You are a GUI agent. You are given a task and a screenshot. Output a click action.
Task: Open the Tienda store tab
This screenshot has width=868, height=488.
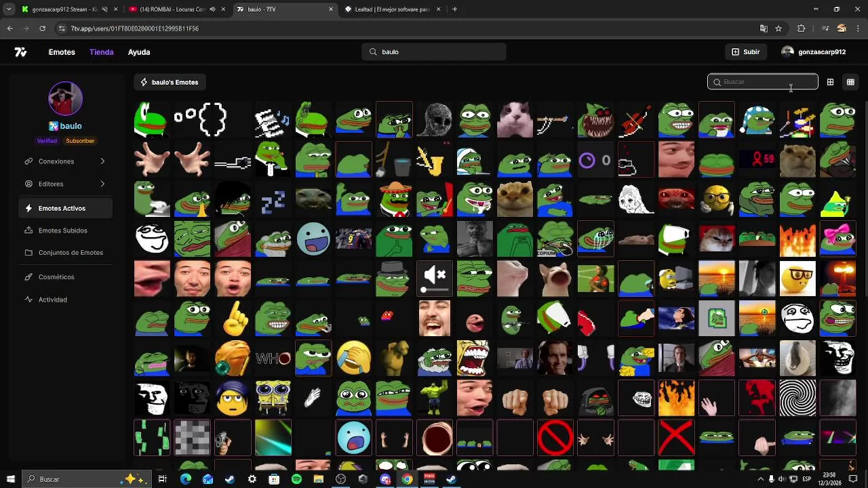click(x=102, y=52)
